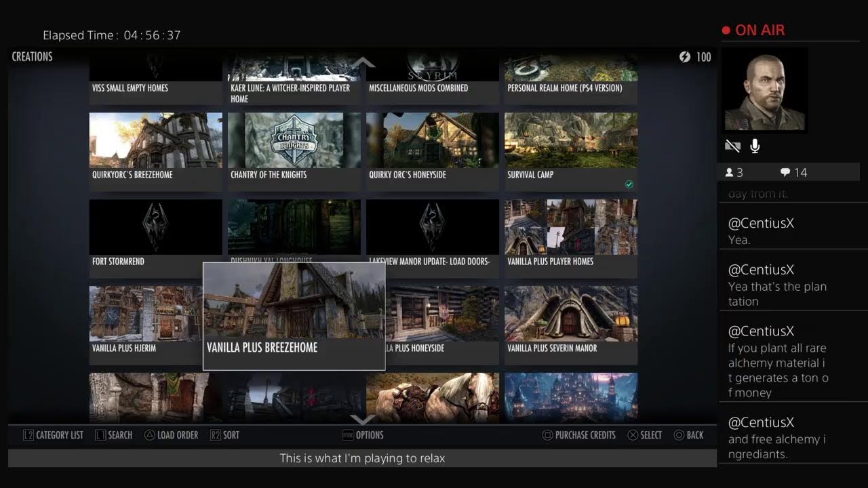Open the Chantry of the Knights thumbnail
The image size is (868, 488).
click(294, 140)
